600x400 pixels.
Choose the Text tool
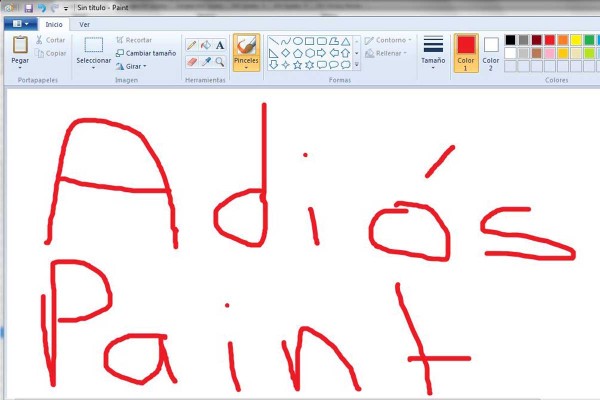pos(219,45)
